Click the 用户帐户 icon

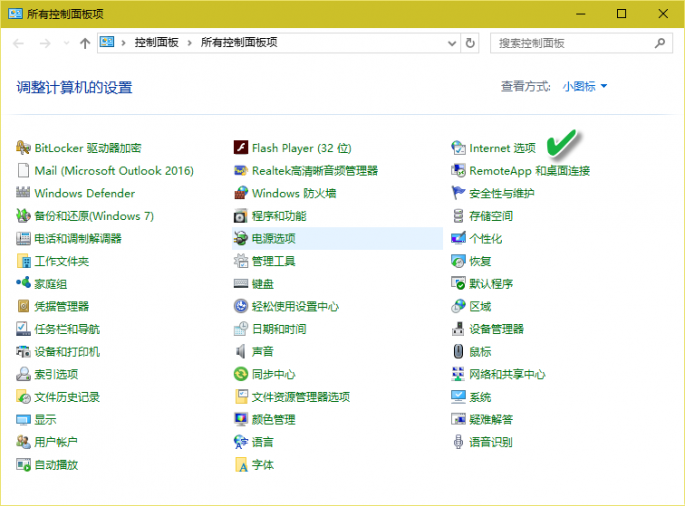point(23,442)
